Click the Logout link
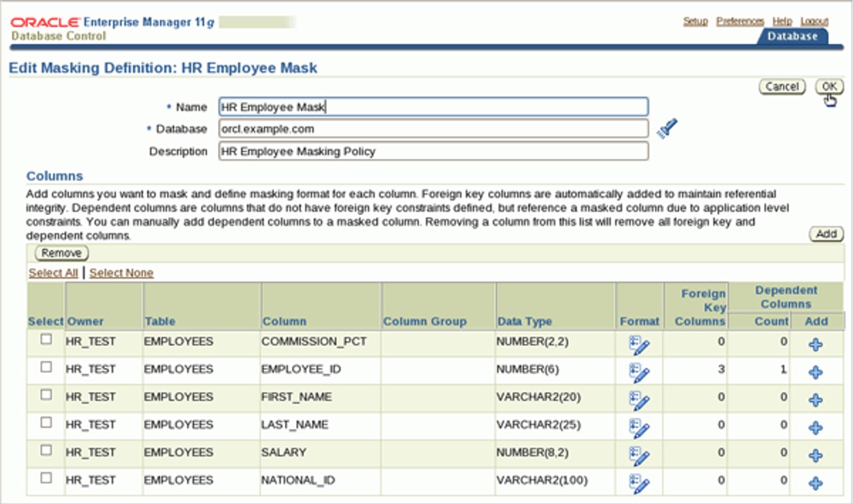Image resolution: width=853 pixels, height=504 pixels. point(814,21)
